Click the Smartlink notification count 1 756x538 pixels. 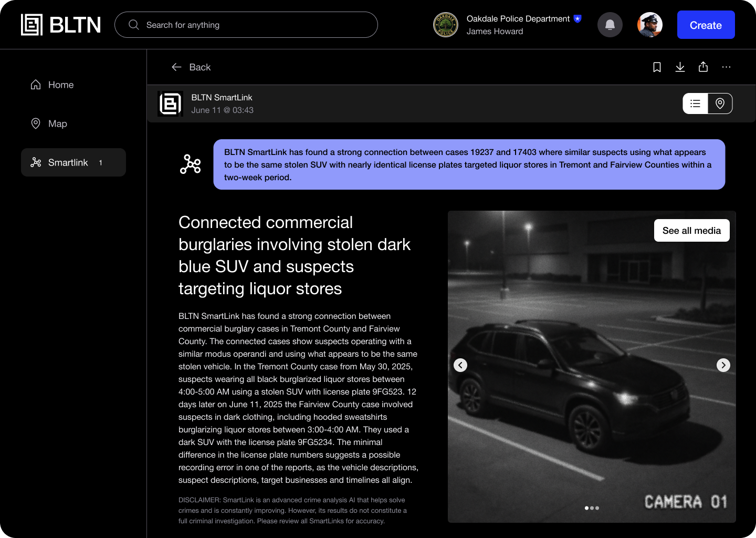pyautogui.click(x=100, y=163)
